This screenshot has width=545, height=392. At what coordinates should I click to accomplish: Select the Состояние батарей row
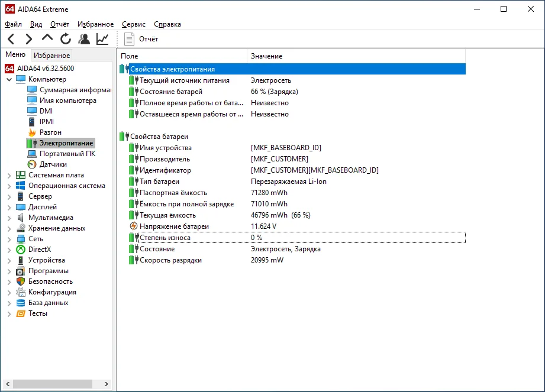(297, 92)
